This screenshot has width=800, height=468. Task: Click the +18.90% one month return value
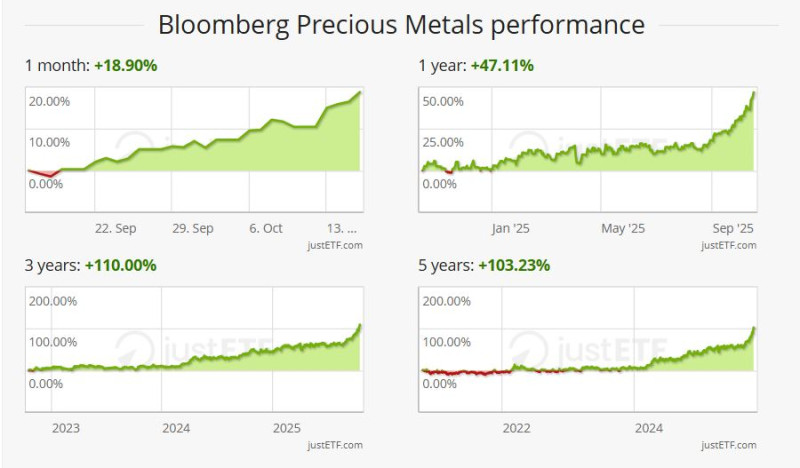click(x=126, y=66)
